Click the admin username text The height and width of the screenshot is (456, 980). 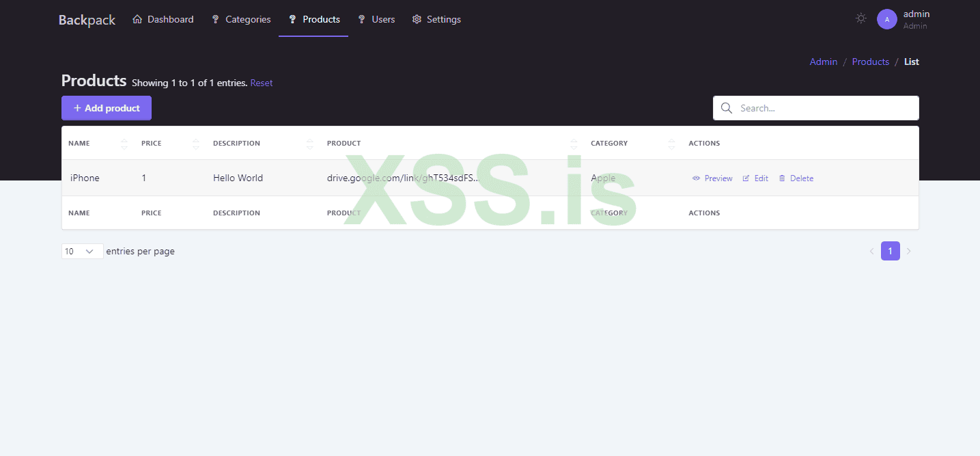click(916, 14)
